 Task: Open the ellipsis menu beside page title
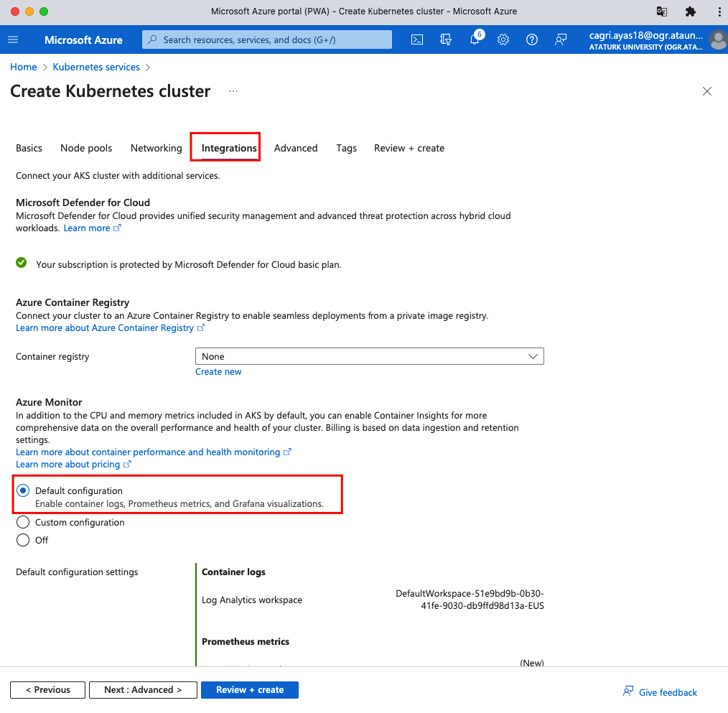(x=233, y=91)
